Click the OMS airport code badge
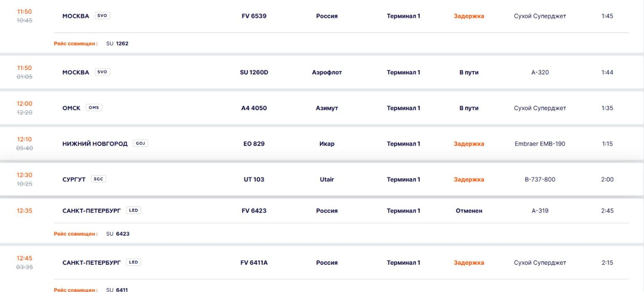This screenshot has height=292, width=644. click(x=94, y=108)
